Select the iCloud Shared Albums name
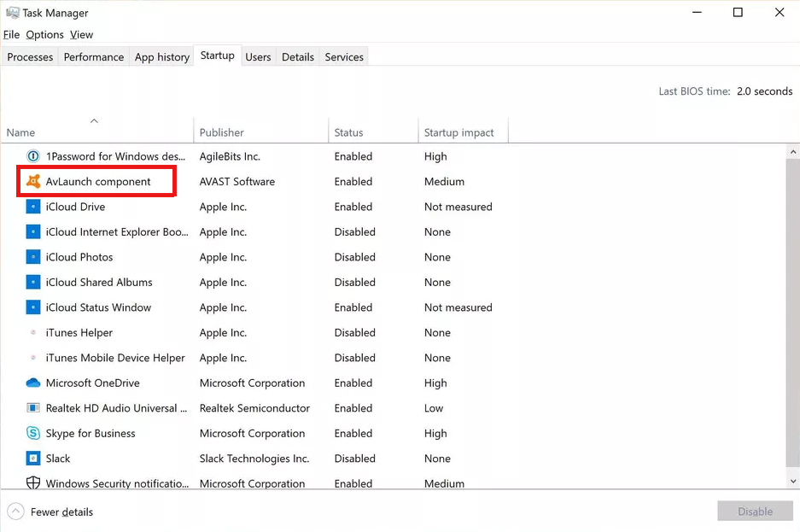 point(99,282)
